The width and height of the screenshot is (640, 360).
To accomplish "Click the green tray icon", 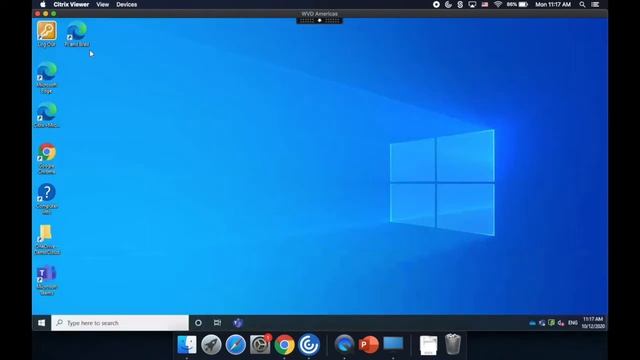I will click(551, 323).
